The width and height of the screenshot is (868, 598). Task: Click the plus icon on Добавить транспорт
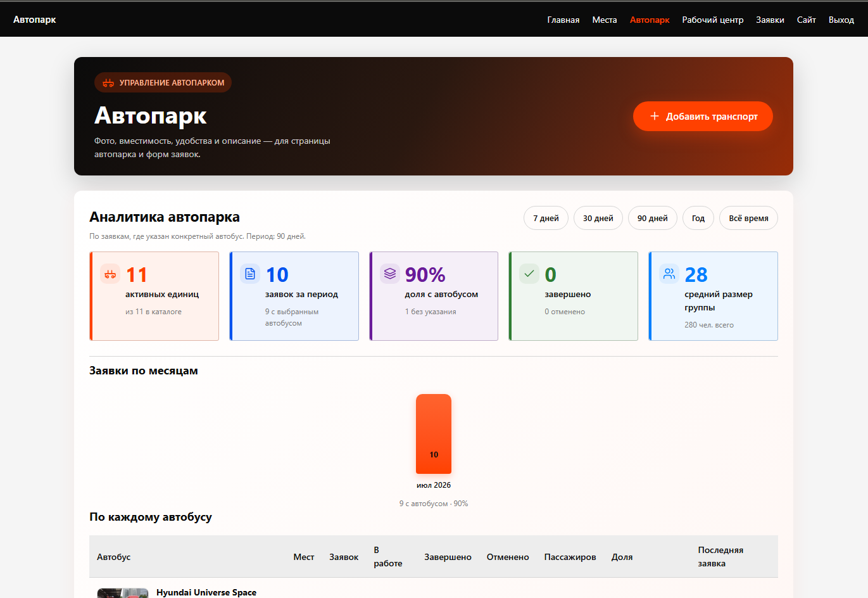(655, 116)
